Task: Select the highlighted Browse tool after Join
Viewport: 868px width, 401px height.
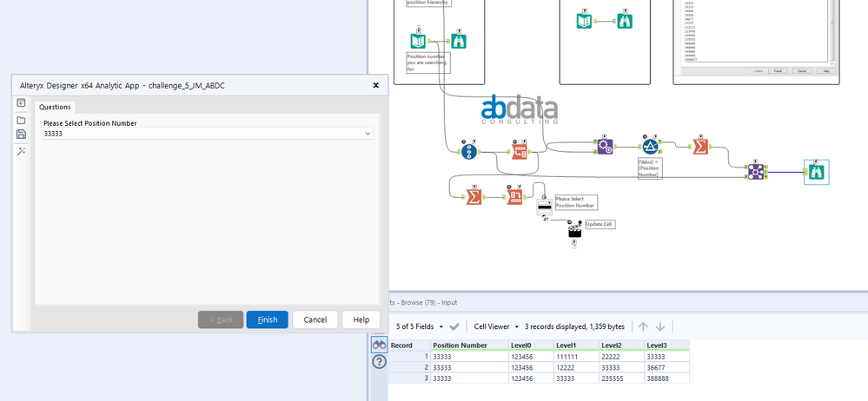Action: pos(817,172)
